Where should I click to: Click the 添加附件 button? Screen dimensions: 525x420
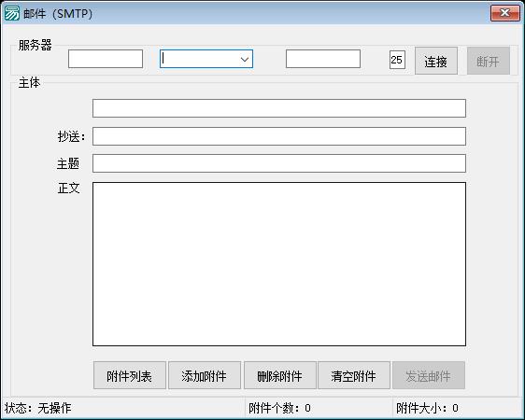(x=205, y=375)
